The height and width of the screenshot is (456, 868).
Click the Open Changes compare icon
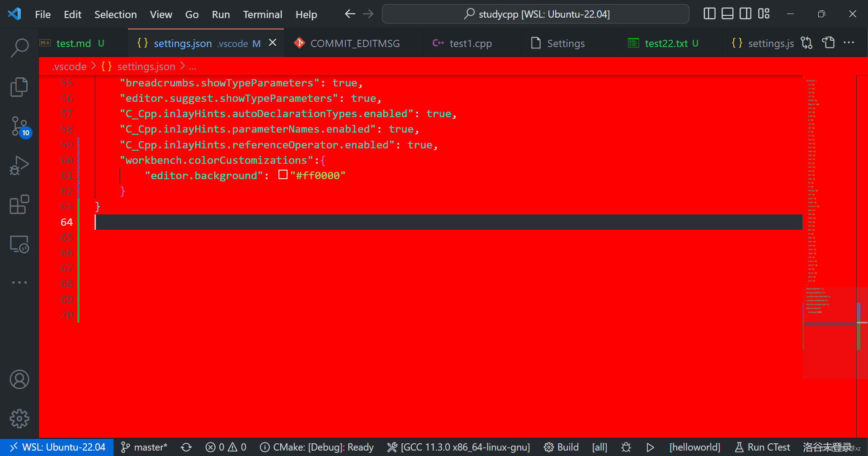[x=807, y=43]
